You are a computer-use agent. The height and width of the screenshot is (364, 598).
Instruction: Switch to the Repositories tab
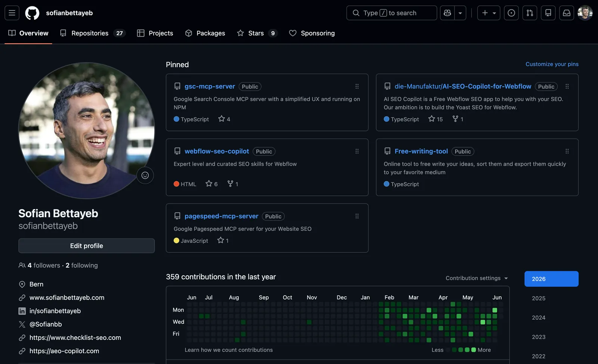coord(93,33)
